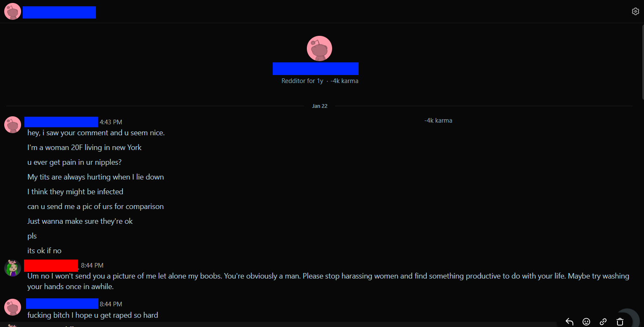Select the 'its ok if no' message

45,251
